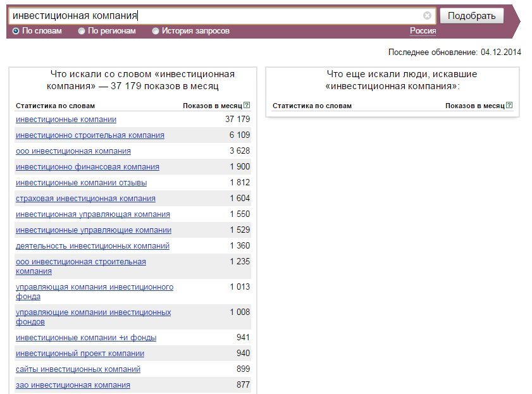Click the count 1 013
Image resolution: width=532 pixels, height=394 pixels.
(240, 287)
